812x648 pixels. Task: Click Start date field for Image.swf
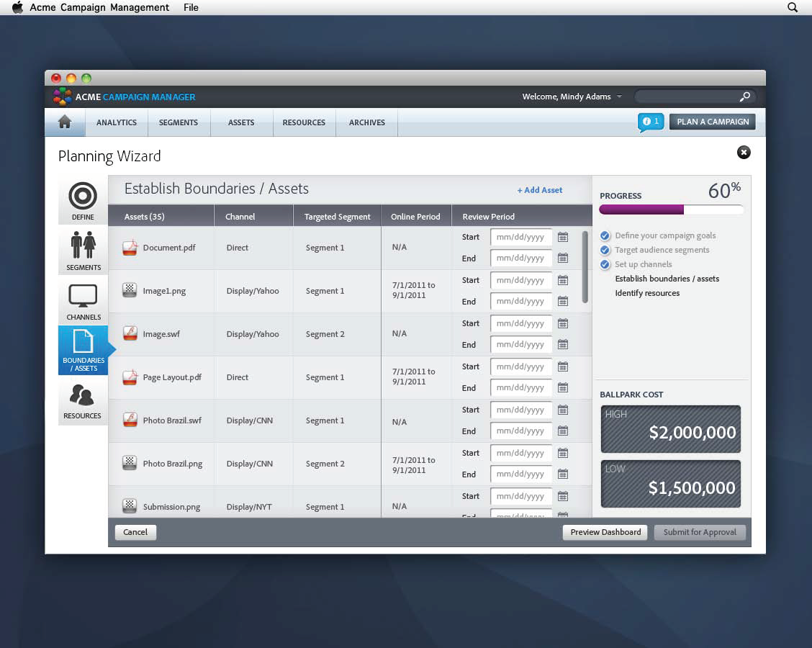coord(521,324)
